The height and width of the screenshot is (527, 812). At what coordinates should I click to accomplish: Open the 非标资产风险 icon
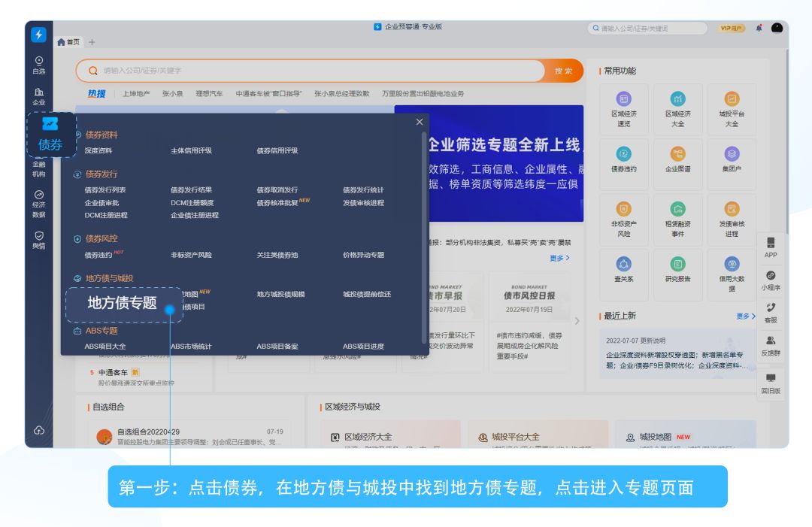point(624,219)
